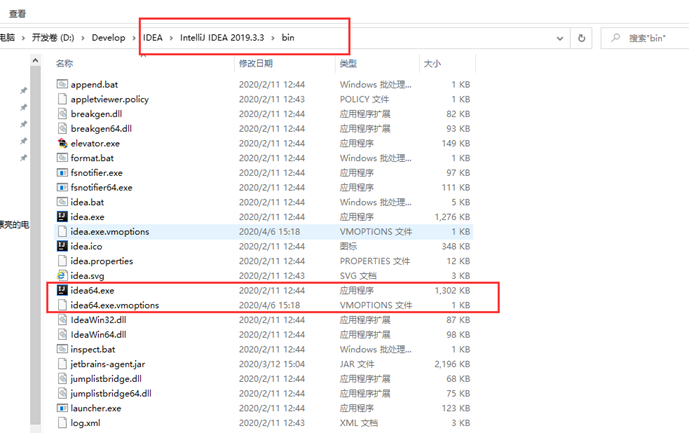Select log.xml file icon
This screenshot has width=689, height=433.
click(62, 422)
